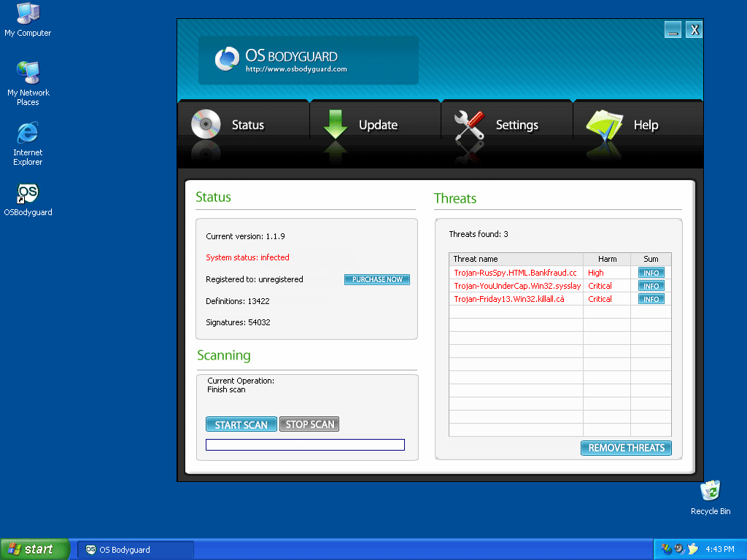The width and height of the screenshot is (747, 560).
Task: Click OS Bodyguard taskbar button
Action: tap(136, 550)
